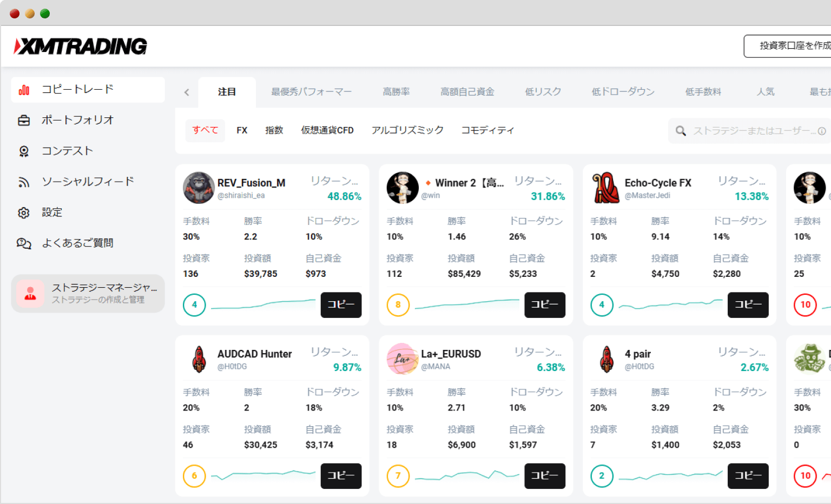The width and height of the screenshot is (831, 504).
Task: Click the social feed RSS icon
Action: point(24,182)
